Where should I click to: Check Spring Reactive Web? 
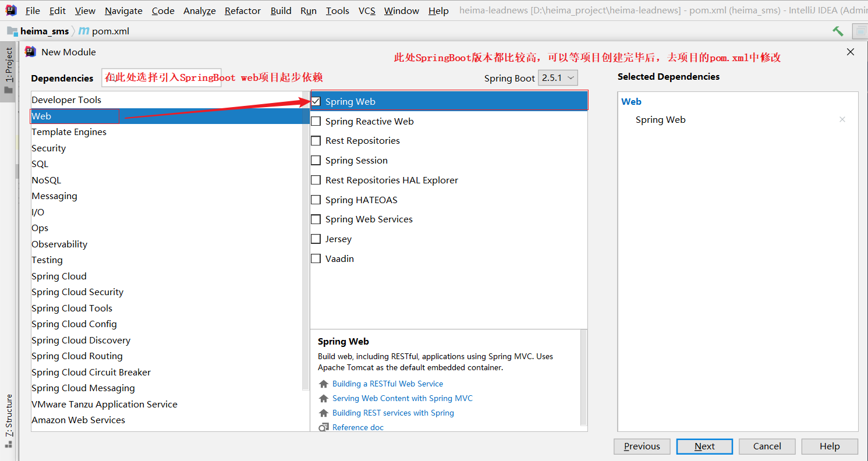click(316, 121)
